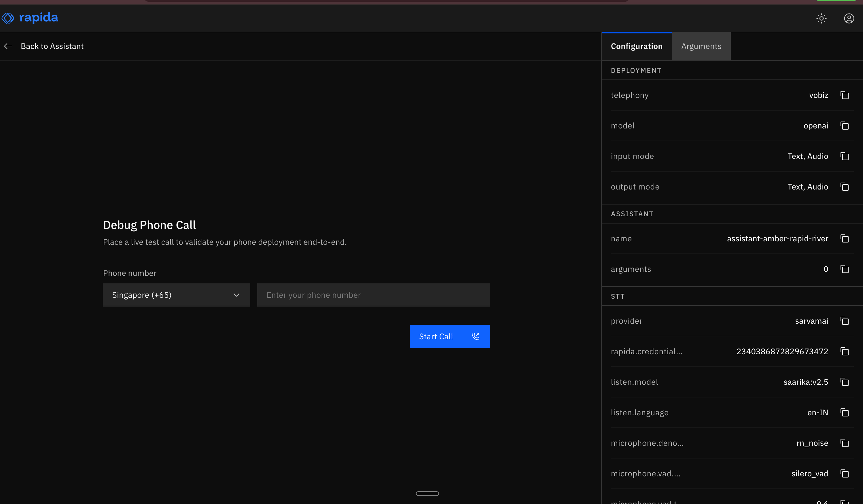
Task: Switch to the Configuration tab
Action: pyautogui.click(x=637, y=46)
